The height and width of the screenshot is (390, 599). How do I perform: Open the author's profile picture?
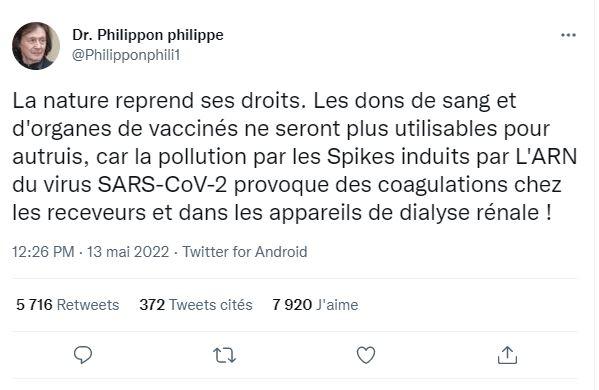tap(36, 46)
